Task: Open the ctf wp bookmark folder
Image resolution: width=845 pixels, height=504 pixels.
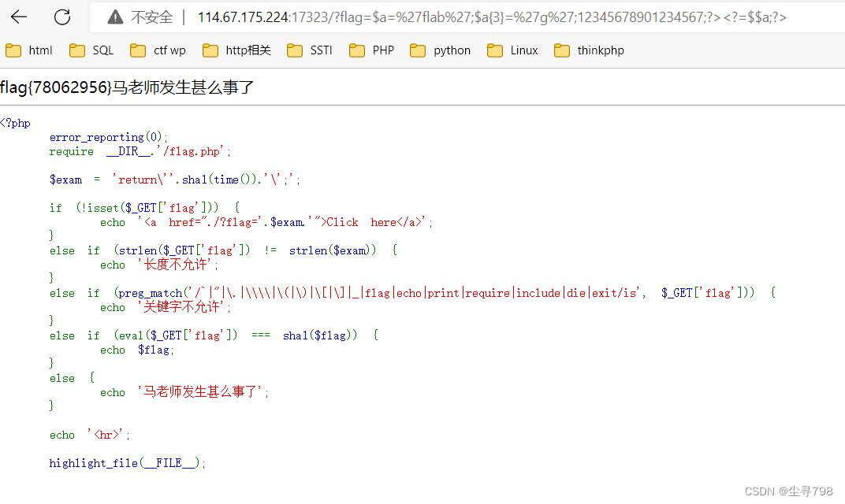Action: tap(158, 50)
